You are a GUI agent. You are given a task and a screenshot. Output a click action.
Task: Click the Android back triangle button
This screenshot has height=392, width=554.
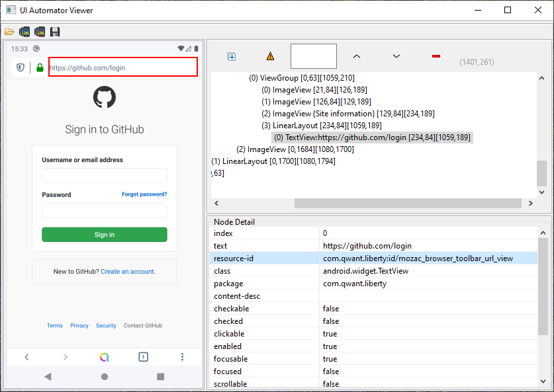[48, 377]
